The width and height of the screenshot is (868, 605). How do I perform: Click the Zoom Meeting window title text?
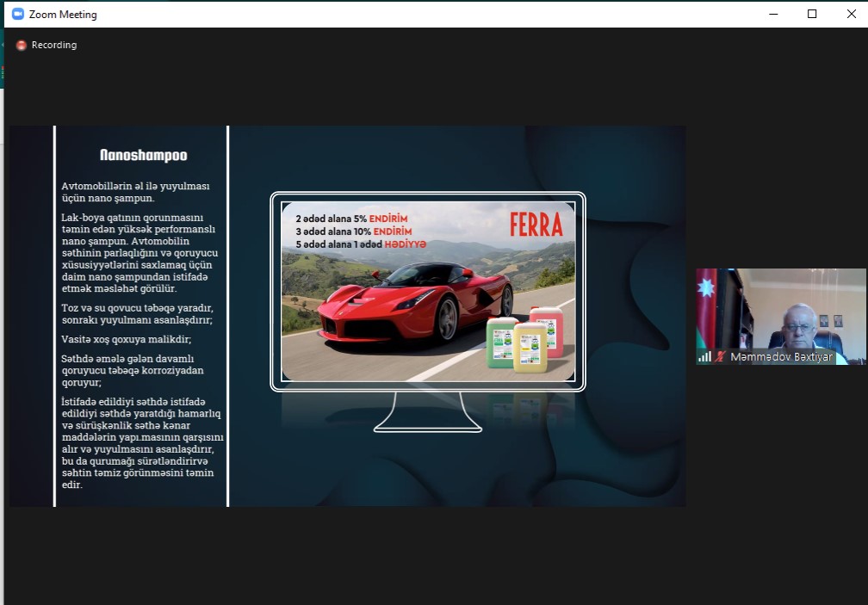(x=63, y=15)
